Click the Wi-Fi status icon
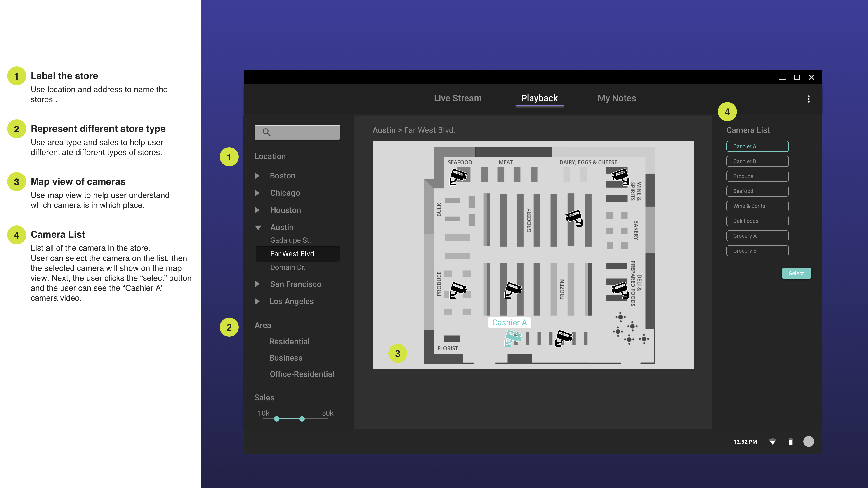868x488 pixels. 772,441
